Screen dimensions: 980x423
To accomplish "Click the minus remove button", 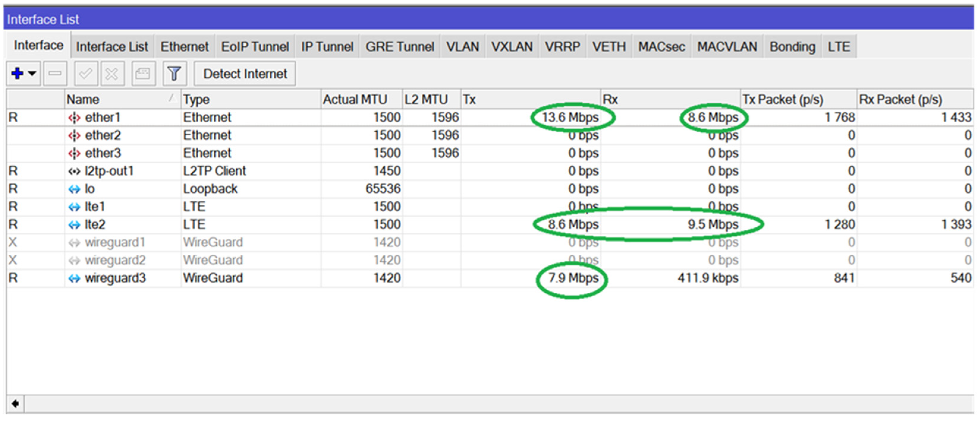I will point(55,73).
